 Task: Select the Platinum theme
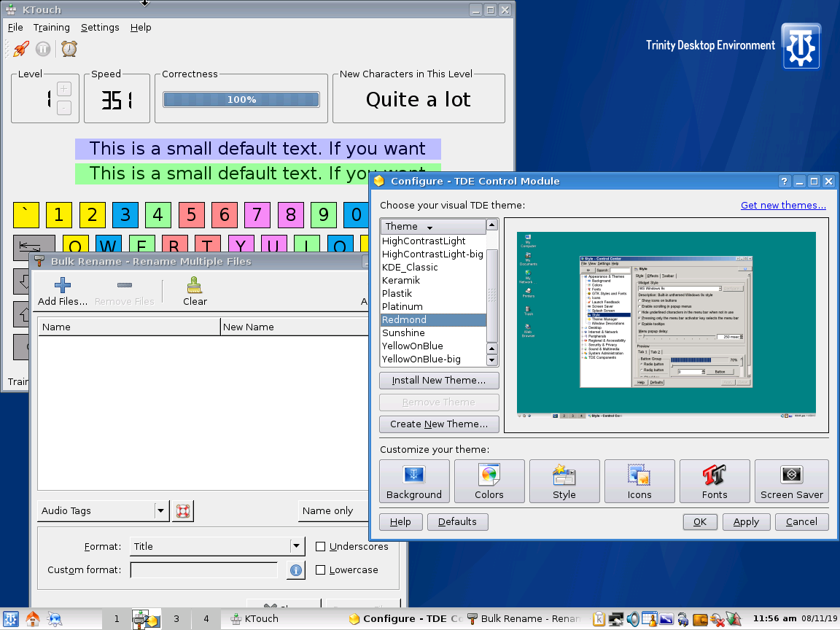point(433,306)
